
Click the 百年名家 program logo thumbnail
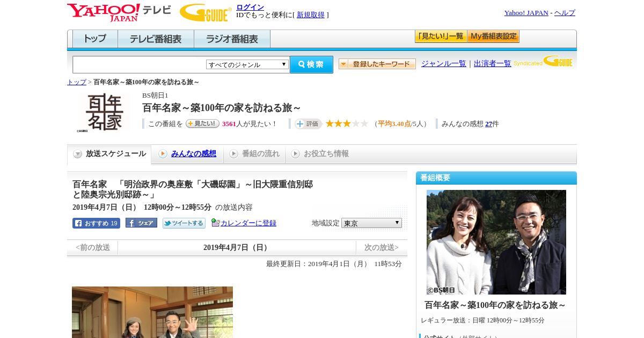click(x=105, y=113)
